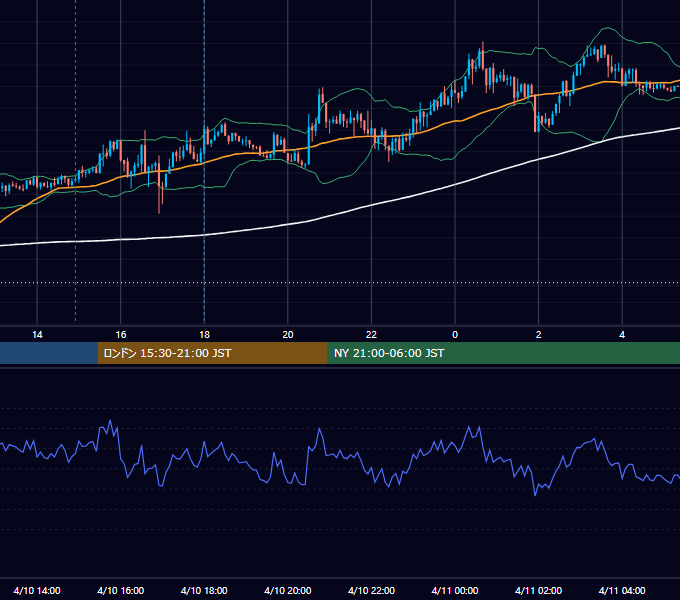Click the 4/11 00:00 label on the oscillator axis

pyautogui.click(x=455, y=590)
